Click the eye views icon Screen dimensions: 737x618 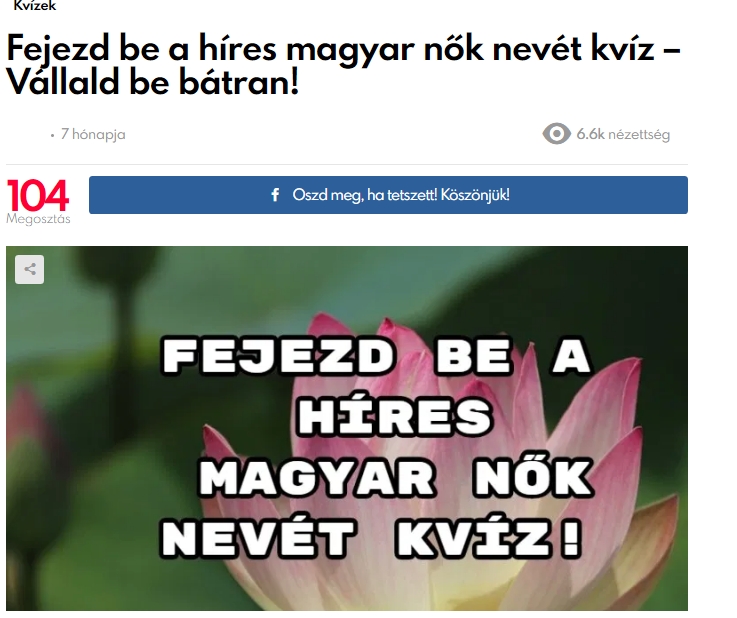point(557,134)
